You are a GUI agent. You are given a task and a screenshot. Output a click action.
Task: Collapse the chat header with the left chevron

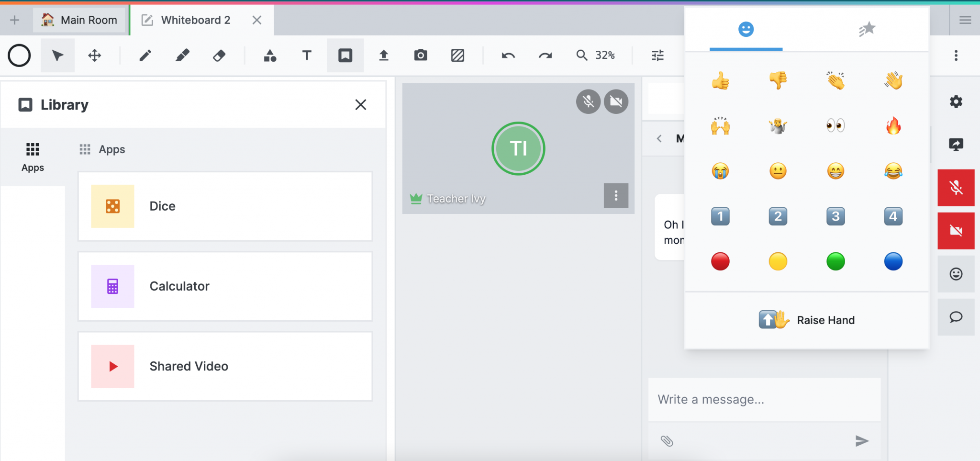[x=659, y=138]
